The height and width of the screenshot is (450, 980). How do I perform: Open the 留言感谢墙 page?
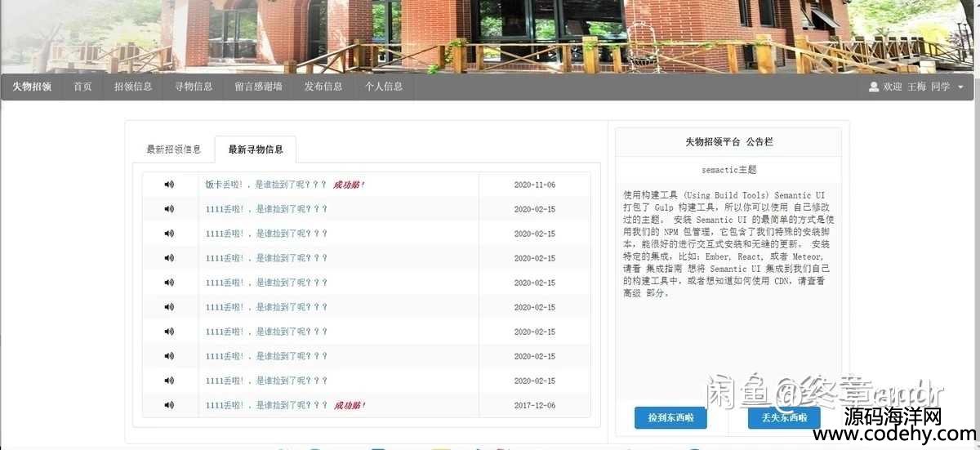[x=258, y=87]
